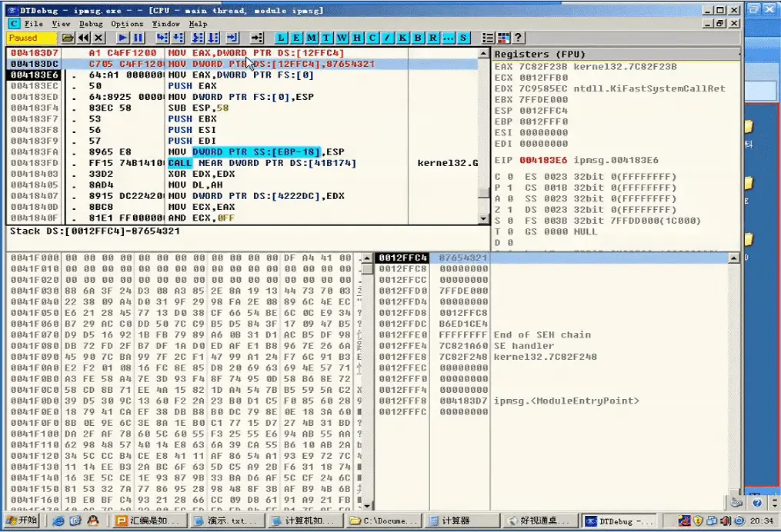Restart the program with rewind icon
Image resolution: width=781 pixels, height=532 pixels.
coord(83,38)
